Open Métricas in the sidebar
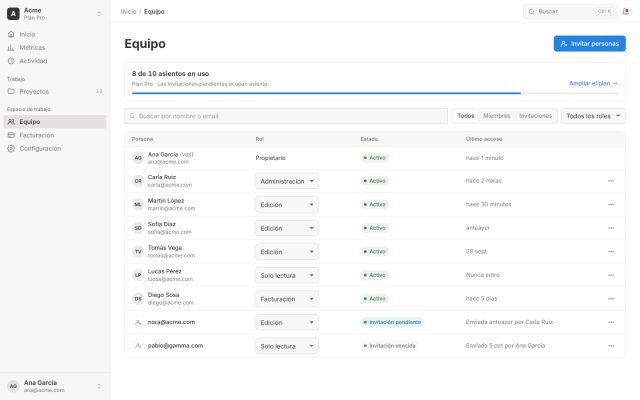Image resolution: width=640 pixels, height=400 pixels. click(55, 48)
